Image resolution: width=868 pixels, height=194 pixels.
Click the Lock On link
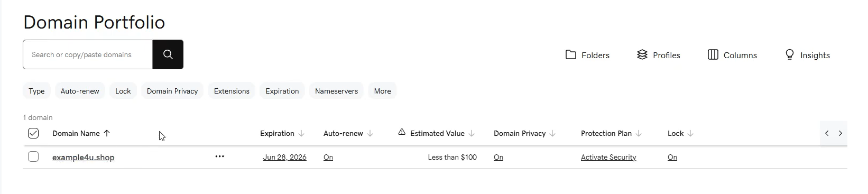(x=672, y=157)
